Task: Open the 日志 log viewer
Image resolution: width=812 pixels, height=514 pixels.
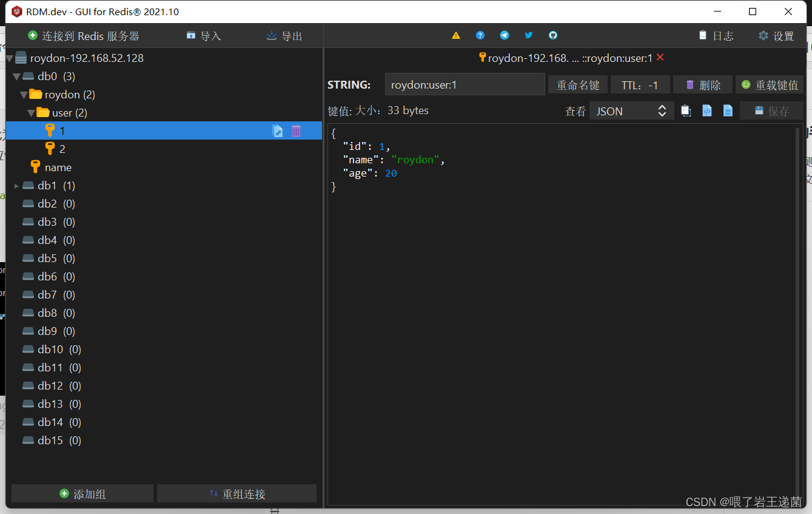Action: click(716, 36)
